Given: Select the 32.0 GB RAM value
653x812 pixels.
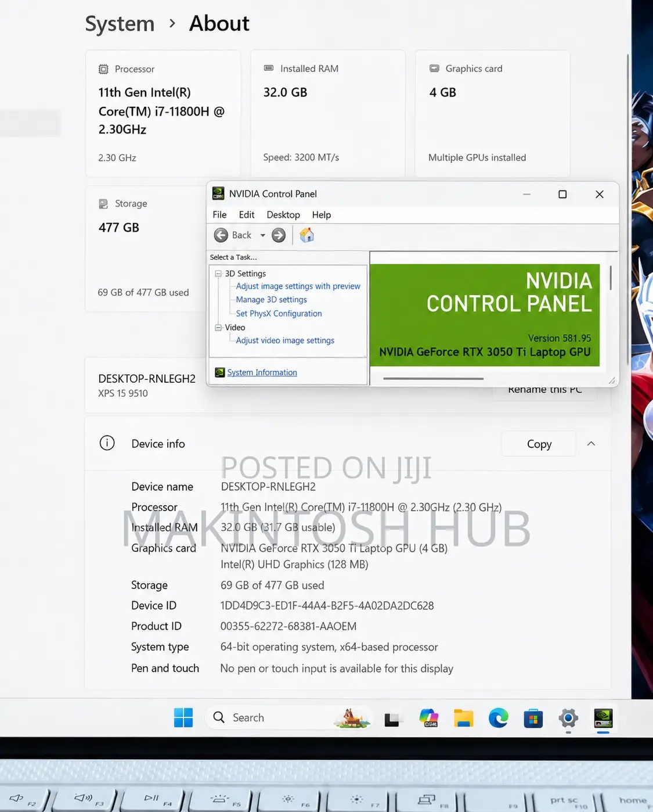Looking at the screenshot, I should [x=285, y=92].
